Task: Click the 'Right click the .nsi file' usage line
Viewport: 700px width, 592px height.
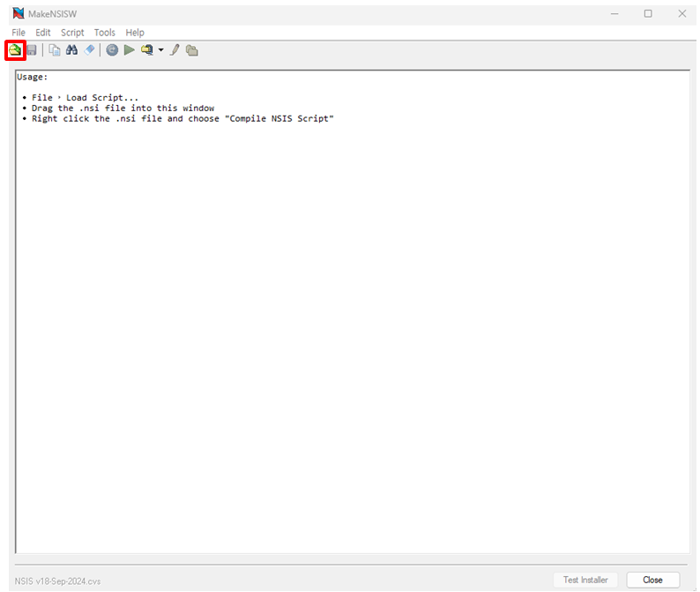Action: coord(182,119)
